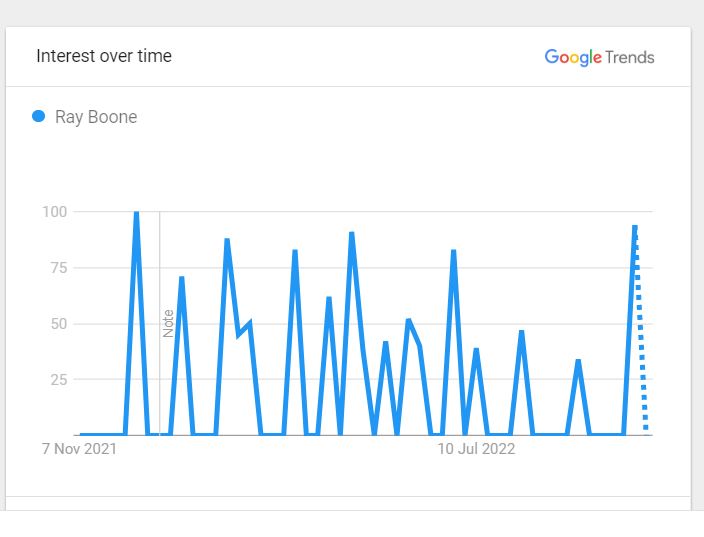Click the 75 y-axis label
This screenshot has width=704, height=537.
(x=59, y=268)
